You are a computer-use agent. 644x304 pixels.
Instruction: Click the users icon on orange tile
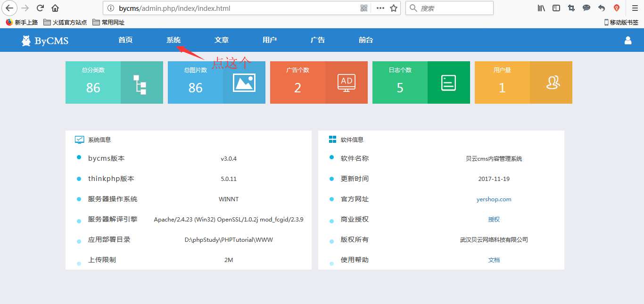(553, 83)
